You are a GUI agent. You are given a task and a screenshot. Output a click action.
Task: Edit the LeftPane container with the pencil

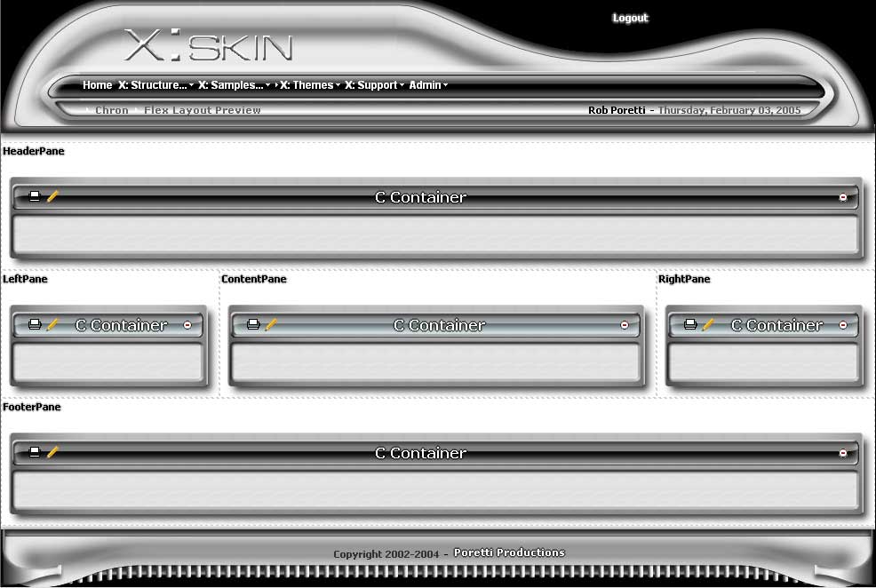(52, 325)
